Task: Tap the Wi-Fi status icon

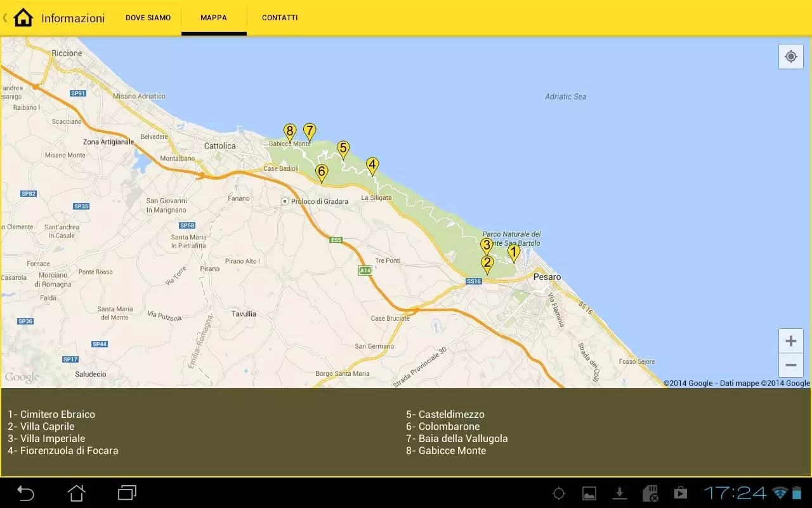Action: tap(780, 493)
